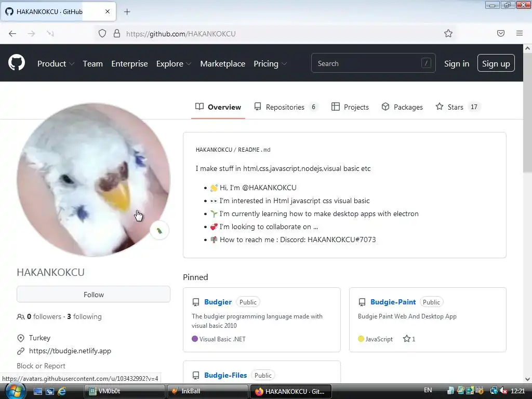Viewport: 532px width, 399px height.
Task: Switch to the Repositories tab
Action: pyautogui.click(x=286, y=107)
